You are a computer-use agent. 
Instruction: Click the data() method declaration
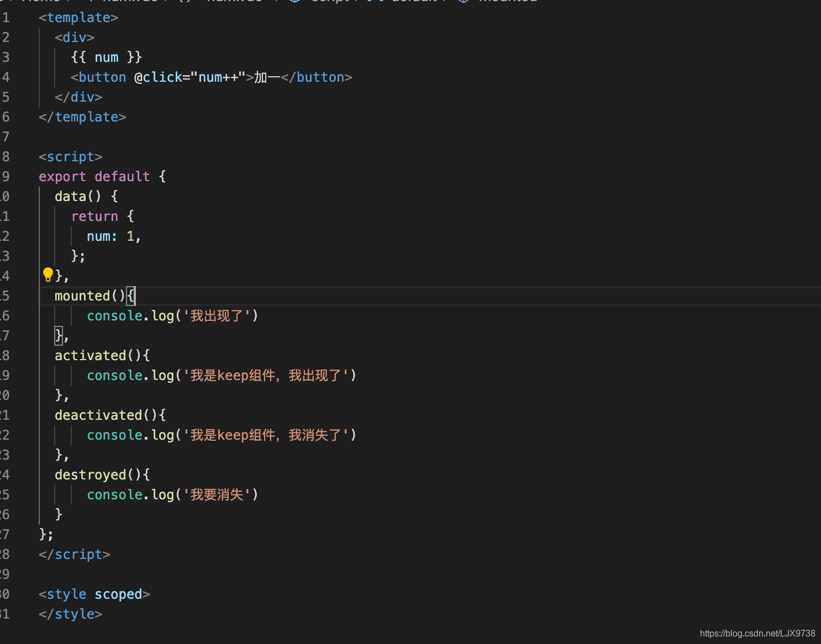pos(86,197)
